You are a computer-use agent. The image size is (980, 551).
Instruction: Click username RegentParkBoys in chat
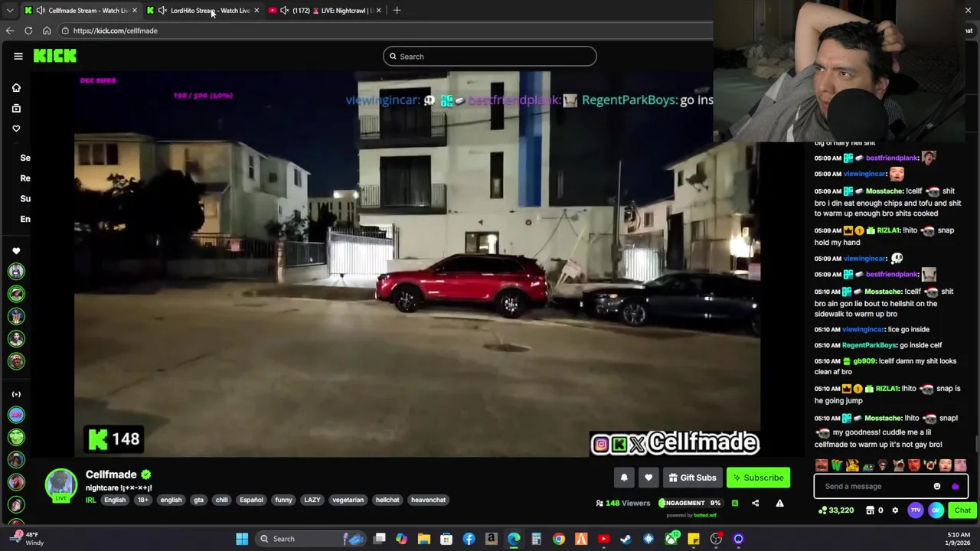pos(869,345)
